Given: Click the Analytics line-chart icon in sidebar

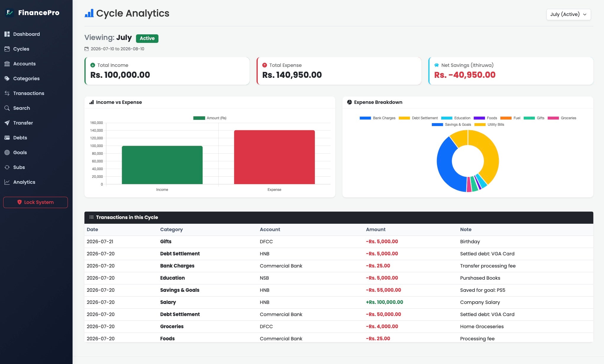Looking at the screenshot, I should coord(7,182).
